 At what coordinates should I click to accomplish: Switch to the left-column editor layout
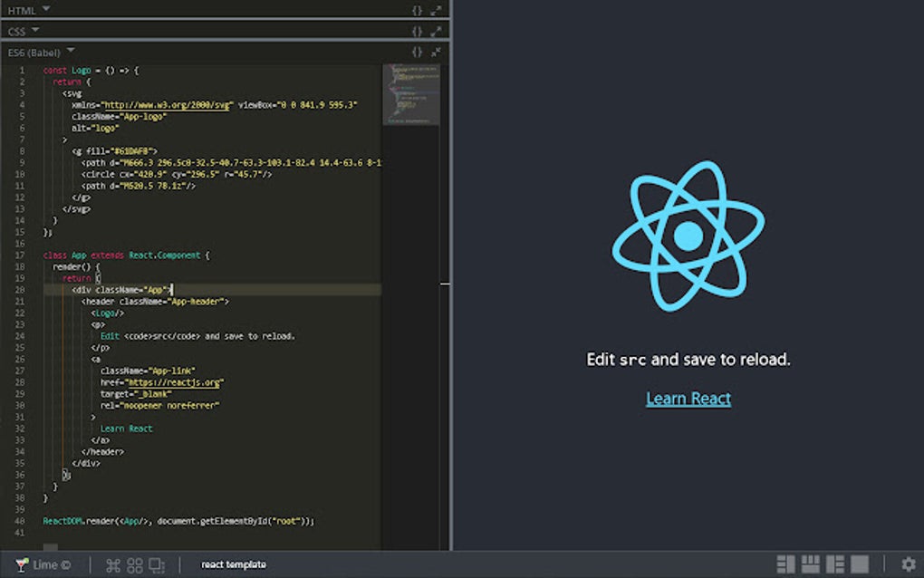[784, 564]
